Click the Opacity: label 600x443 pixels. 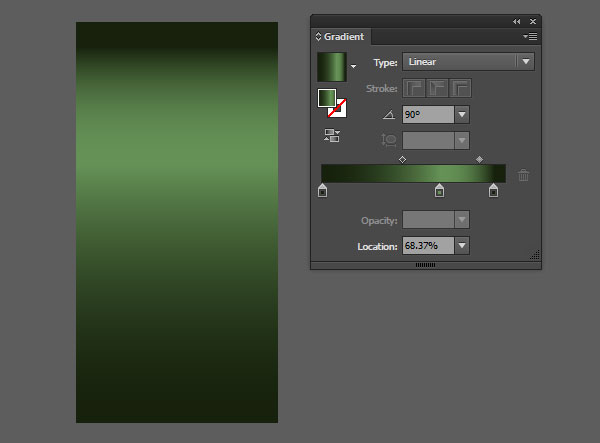coord(379,221)
